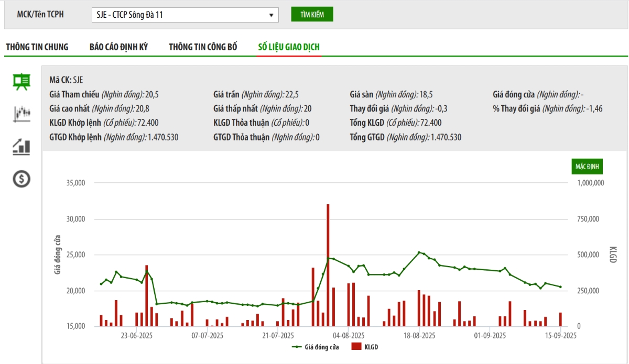This screenshot has height=364, width=629.
Task: Expand the SJE - CTCP Sông Đà 11 dropdown
Action: coord(185,15)
